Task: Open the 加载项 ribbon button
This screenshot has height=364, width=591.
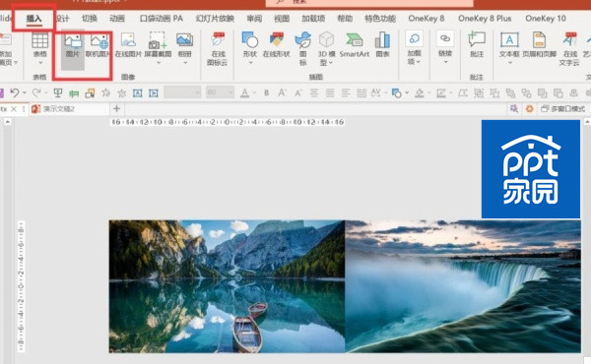Action: coord(415,48)
